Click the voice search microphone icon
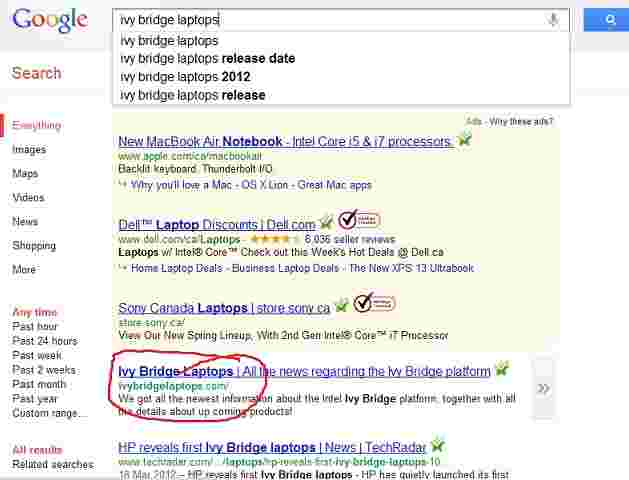 (553, 20)
